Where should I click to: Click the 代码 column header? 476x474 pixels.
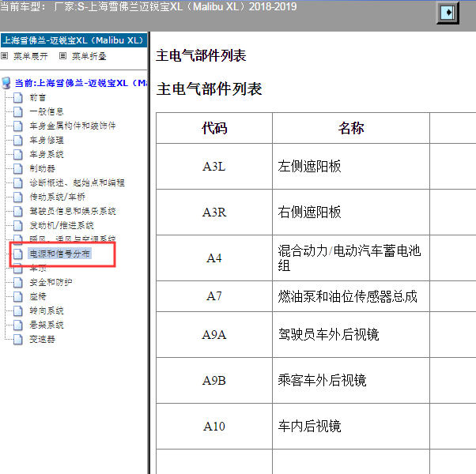click(214, 128)
